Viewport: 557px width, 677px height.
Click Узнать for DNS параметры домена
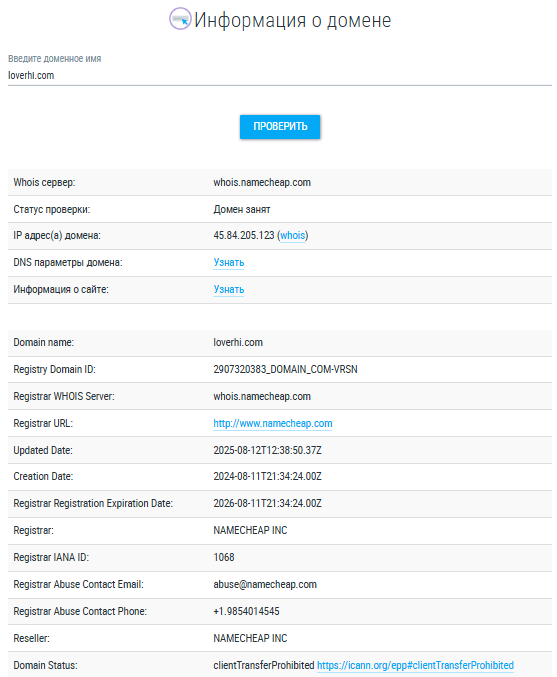point(228,263)
